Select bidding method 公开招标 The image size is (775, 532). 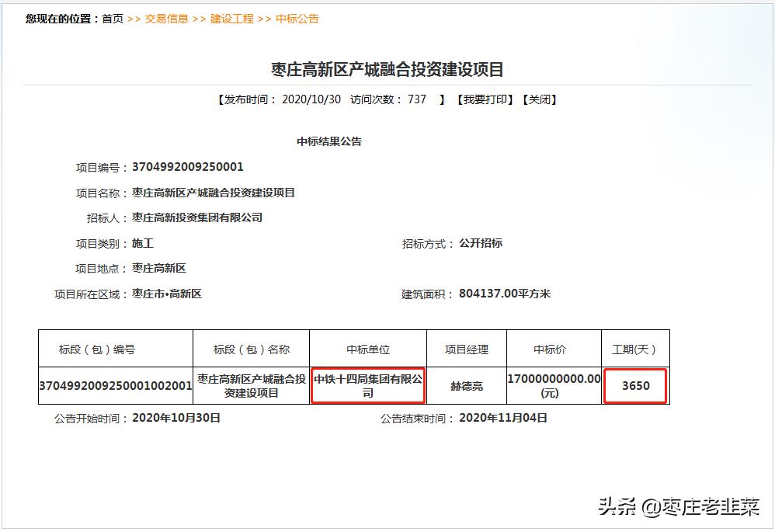click(481, 243)
